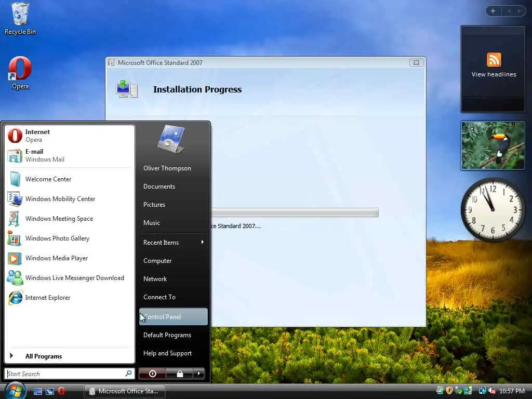This screenshot has width=532, height=399.
Task: Open Windows Meeting Space
Action: click(70, 218)
